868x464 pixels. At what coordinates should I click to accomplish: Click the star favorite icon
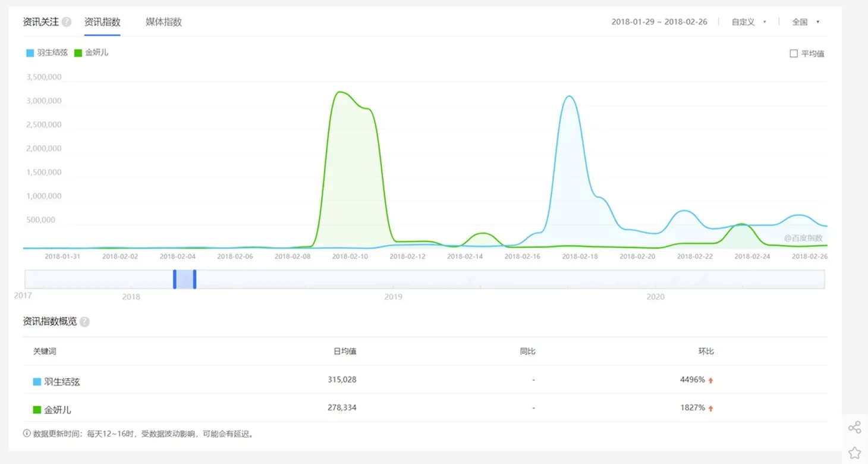(x=854, y=453)
